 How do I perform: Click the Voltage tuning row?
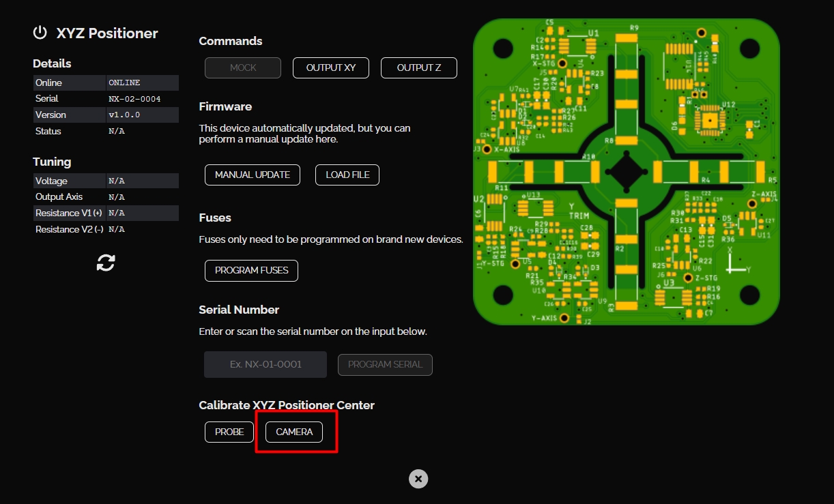[106, 181]
